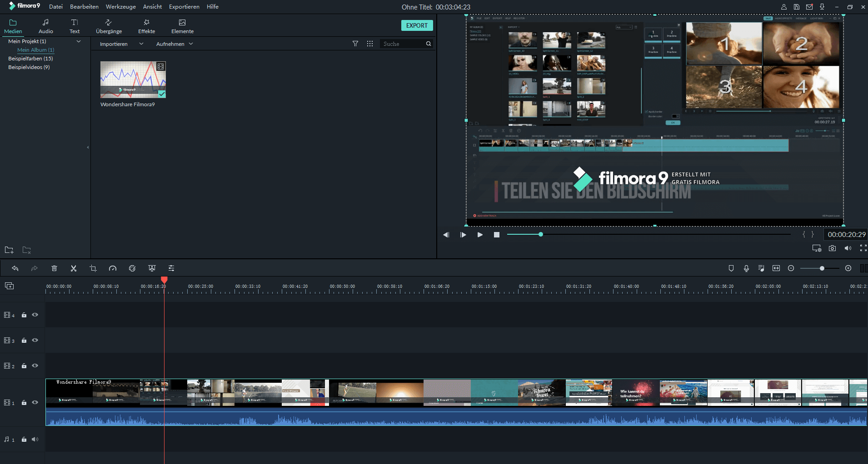Open the speed control icon
868x464 pixels.
point(113,268)
